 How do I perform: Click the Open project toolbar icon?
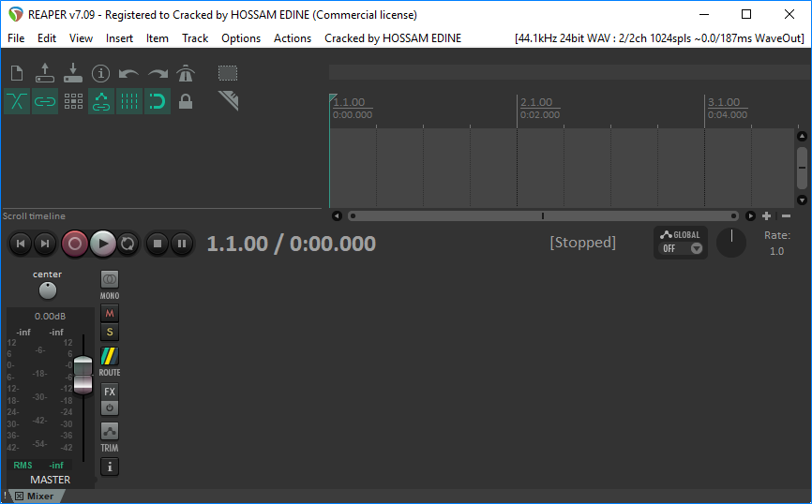[x=45, y=73]
